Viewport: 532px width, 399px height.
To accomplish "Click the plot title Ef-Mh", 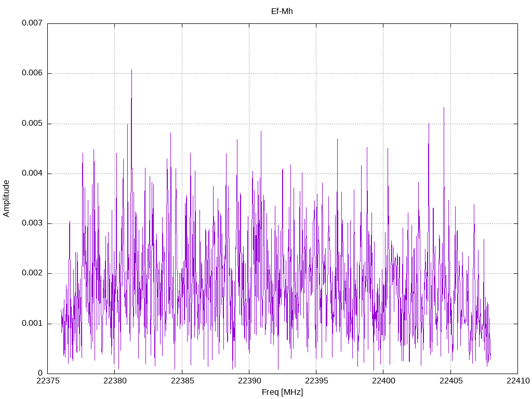I will click(282, 11).
